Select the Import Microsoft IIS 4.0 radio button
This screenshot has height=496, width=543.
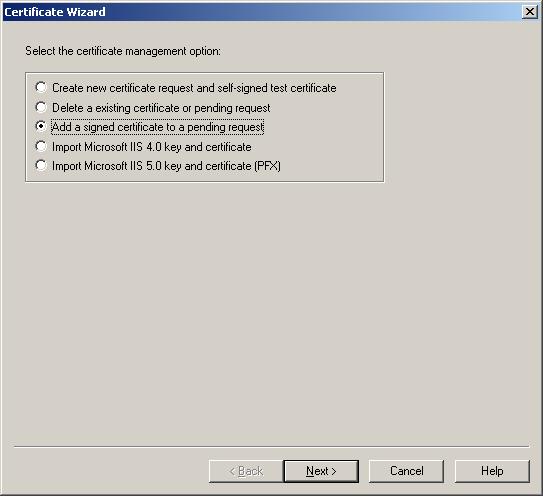click(x=41, y=146)
